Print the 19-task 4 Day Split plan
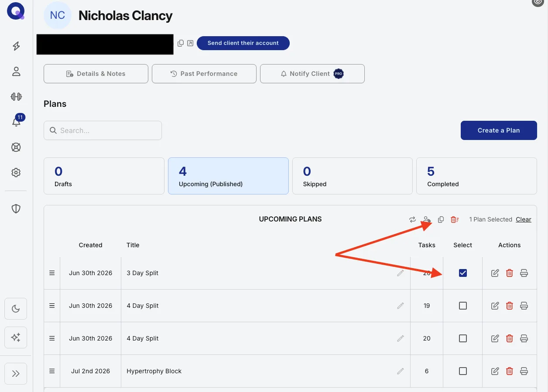 click(x=524, y=306)
